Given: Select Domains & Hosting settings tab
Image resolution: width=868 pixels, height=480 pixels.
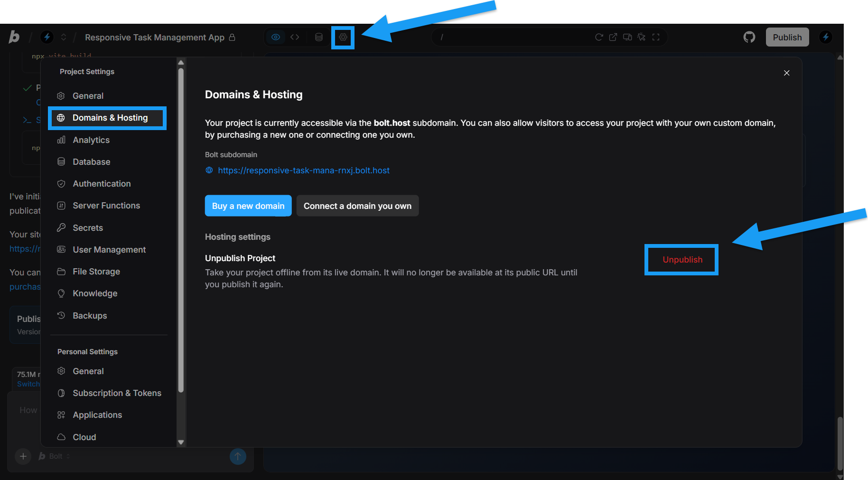Looking at the screenshot, I should coord(107,118).
